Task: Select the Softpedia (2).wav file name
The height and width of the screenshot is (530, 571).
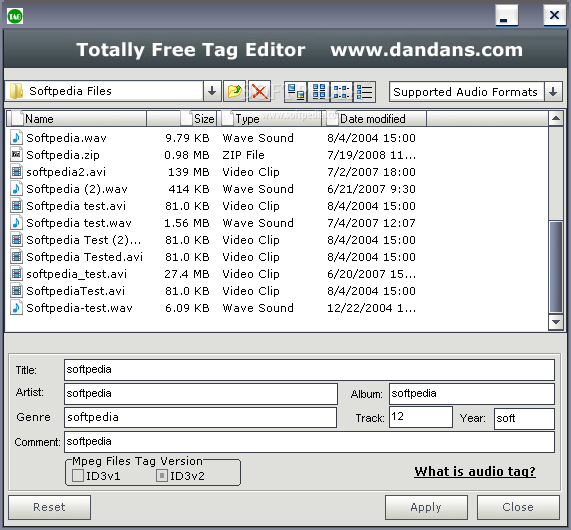Action: [x=77, y=189]
